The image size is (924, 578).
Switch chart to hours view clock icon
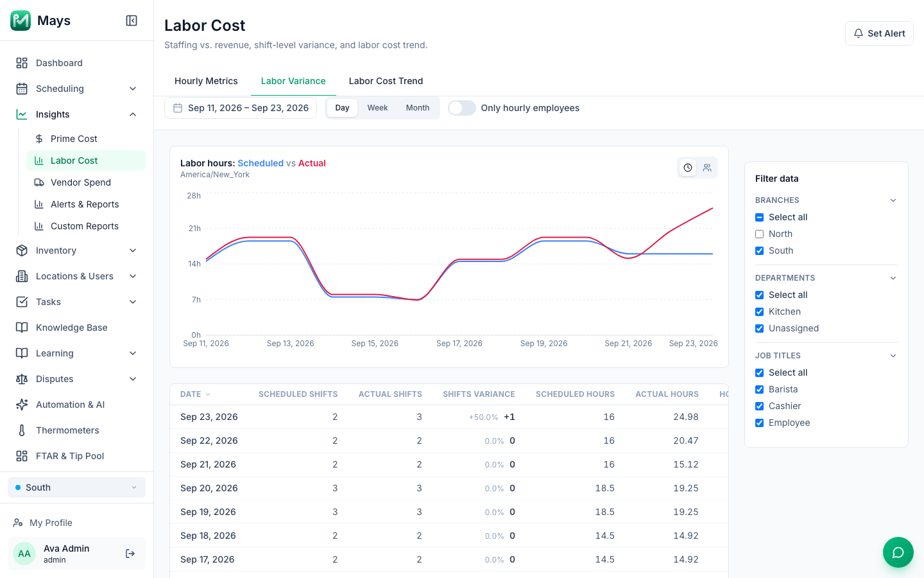click(688, 168)
